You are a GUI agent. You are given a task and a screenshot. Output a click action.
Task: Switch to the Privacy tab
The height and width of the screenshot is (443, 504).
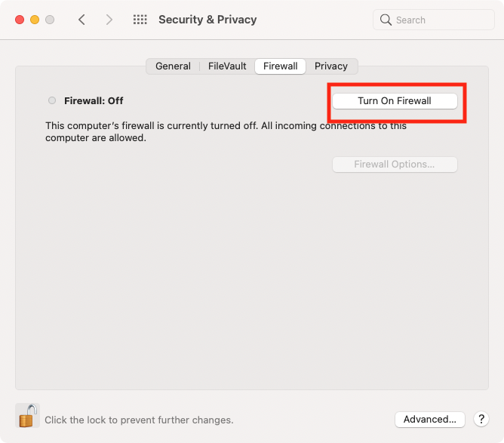click(x=331, y=66)
